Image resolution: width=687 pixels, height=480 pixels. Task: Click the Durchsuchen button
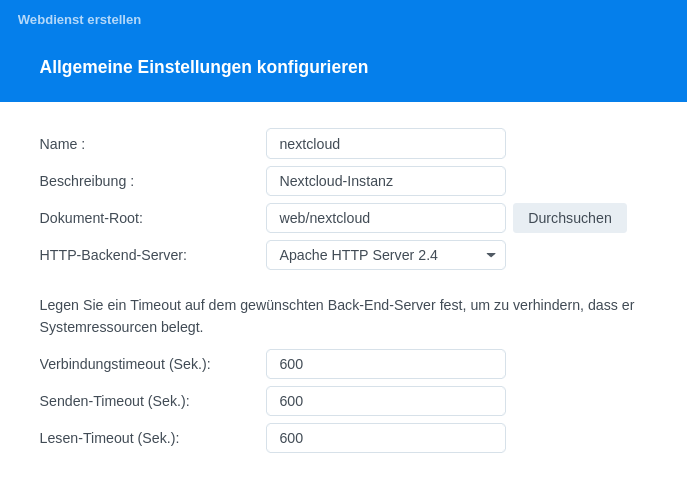570,218
